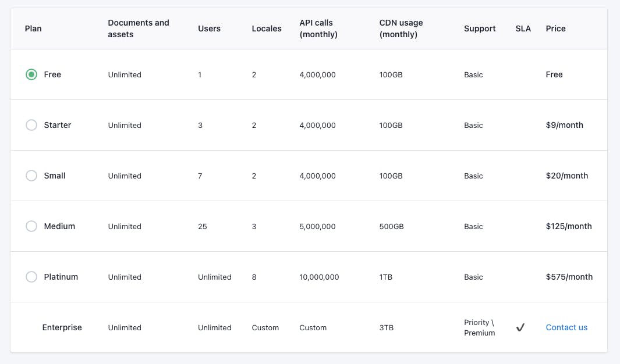620x364 pixels.
Task: Click the Starter plan label text
Action: [x=58, y=125]
